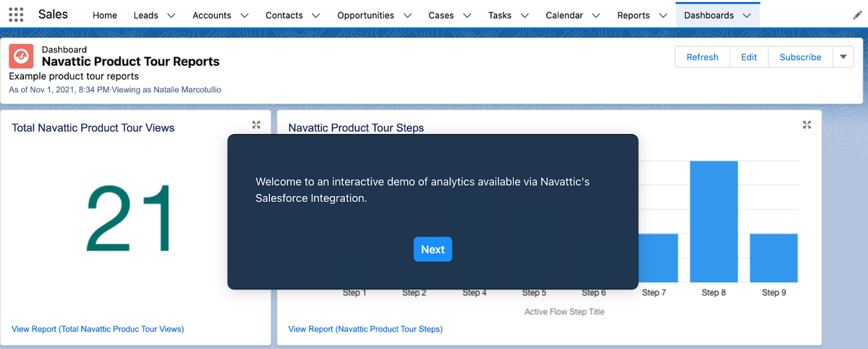Open the Opportunities tab dropdown chevron
The image size is (868, 349).
point(407,15)
